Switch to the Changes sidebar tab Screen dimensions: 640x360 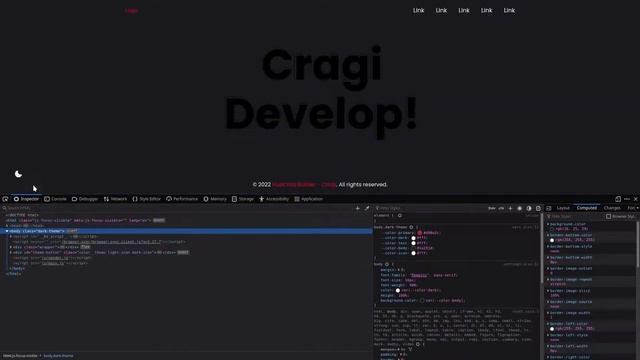point(612,208)
